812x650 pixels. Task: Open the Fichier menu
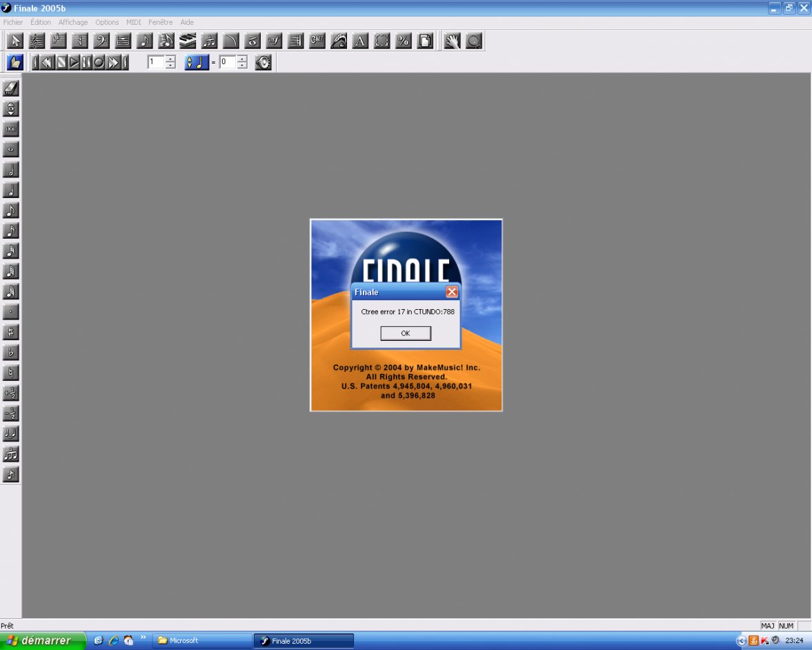pyautogui.click(x=13, y=22)
